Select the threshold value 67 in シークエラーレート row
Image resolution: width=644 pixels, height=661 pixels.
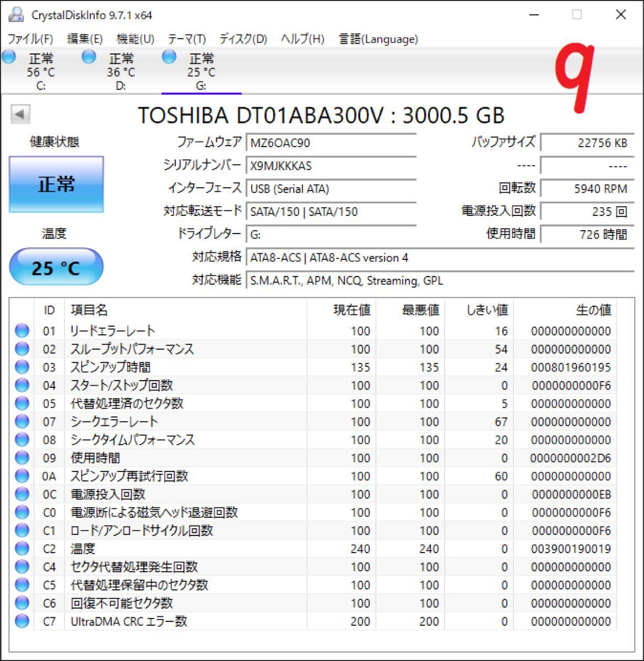click(501, 422)
